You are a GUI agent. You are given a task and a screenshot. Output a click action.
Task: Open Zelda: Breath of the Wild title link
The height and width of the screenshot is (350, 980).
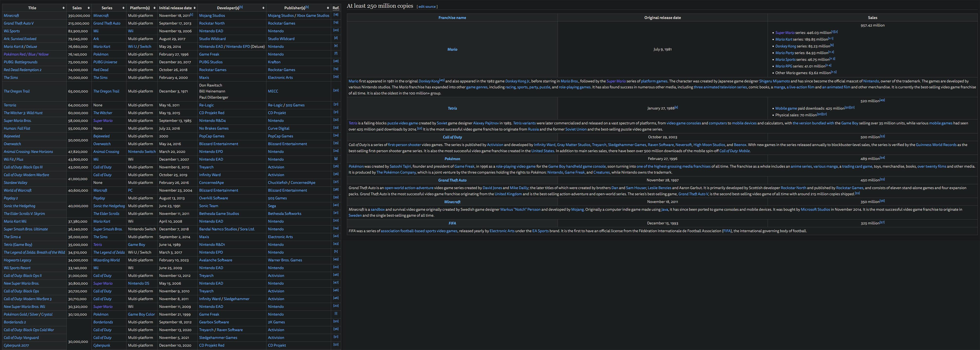click(x=34, y=253)
